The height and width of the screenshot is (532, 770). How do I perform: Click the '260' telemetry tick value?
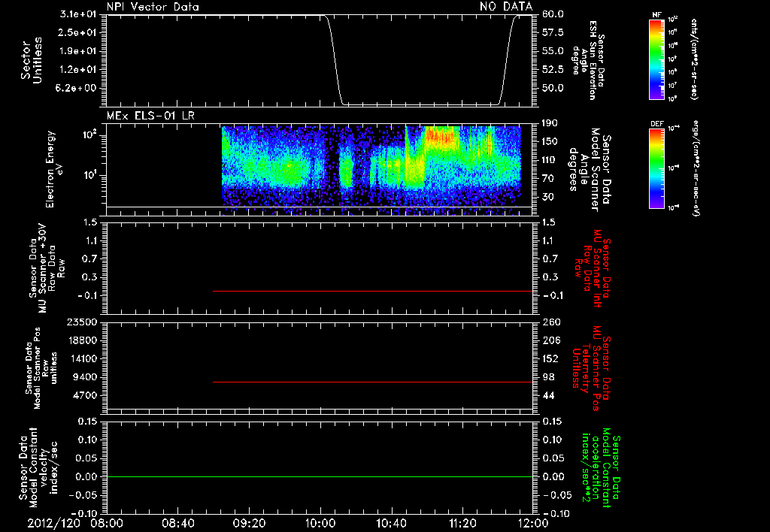point(552,322)
